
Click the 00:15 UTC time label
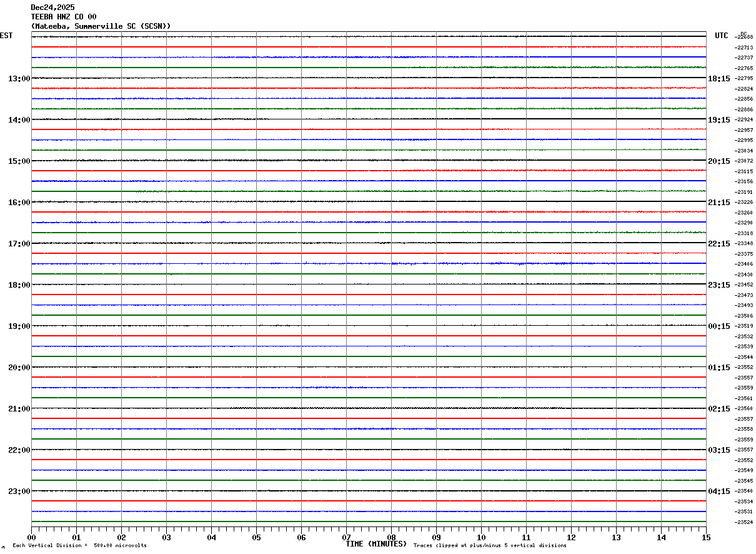(719, 326)
